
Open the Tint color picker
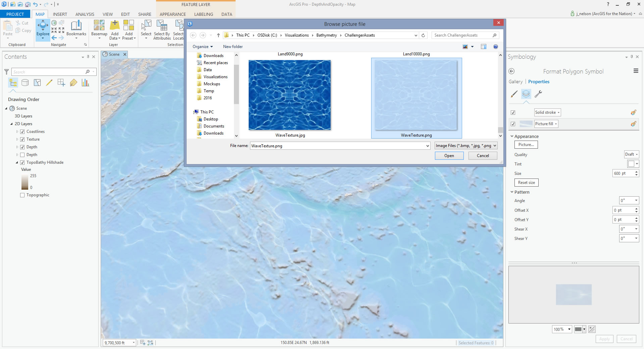[x=633, y=164]
